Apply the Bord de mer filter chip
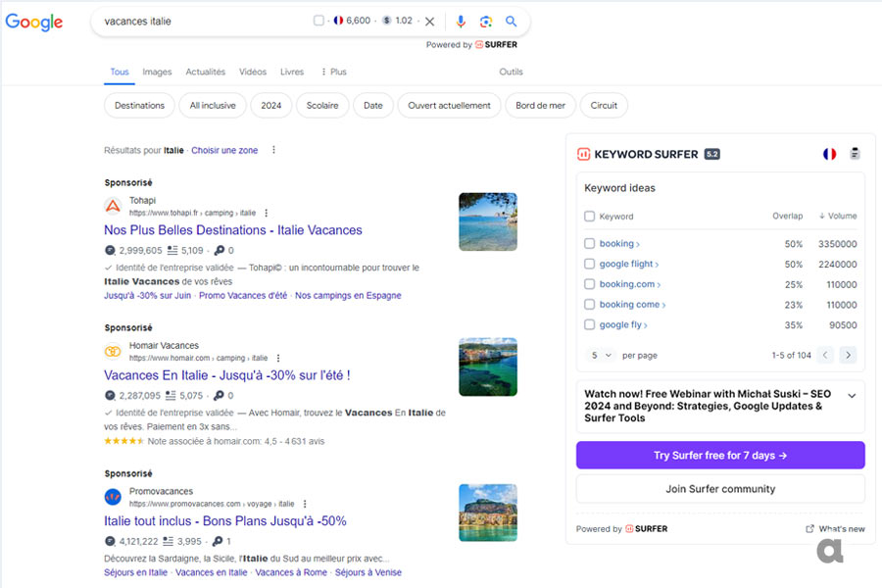This screenshot has height=588, width=882. [541, 105]
